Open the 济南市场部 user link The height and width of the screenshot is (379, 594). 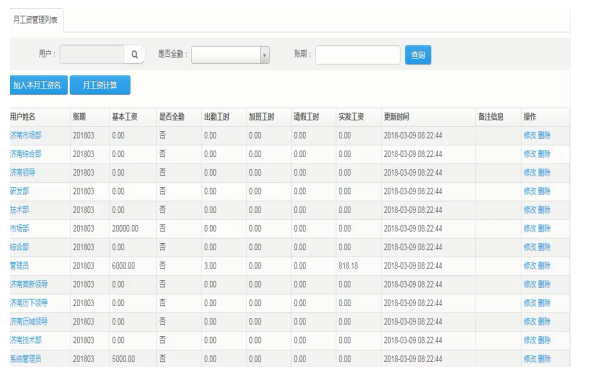click(x=26, y=135)
